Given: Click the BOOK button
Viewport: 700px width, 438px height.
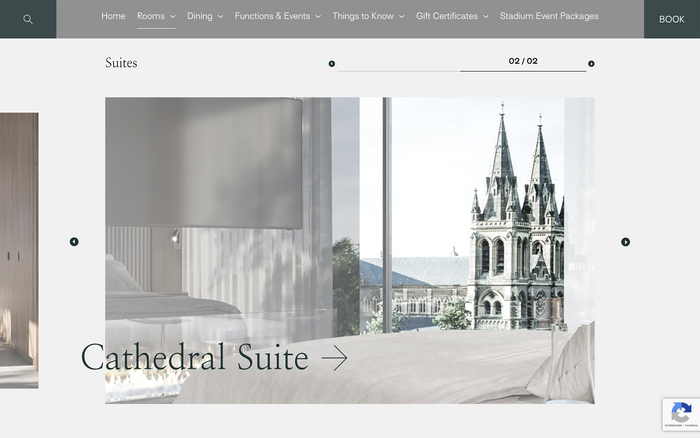Looking at the screenshot, I should coord(672,19).
